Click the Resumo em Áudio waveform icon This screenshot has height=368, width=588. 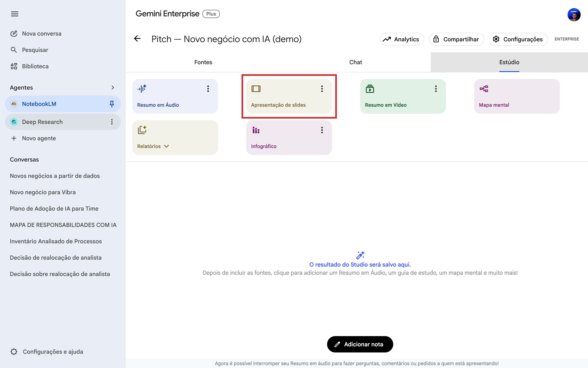[142, 89]
